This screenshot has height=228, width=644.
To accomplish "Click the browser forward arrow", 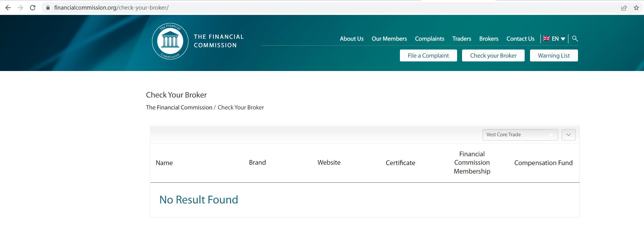I will [20, 8].
